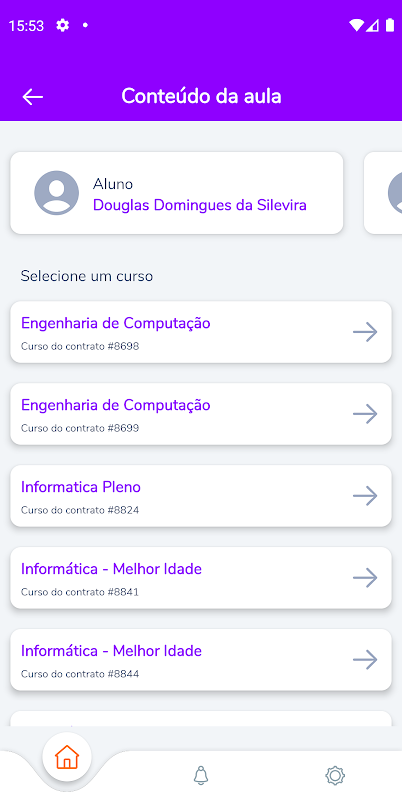Screen dimensions: 402x800
Task: Tap the Wi-Fi indicator in status bar
Action: point(356,25)
